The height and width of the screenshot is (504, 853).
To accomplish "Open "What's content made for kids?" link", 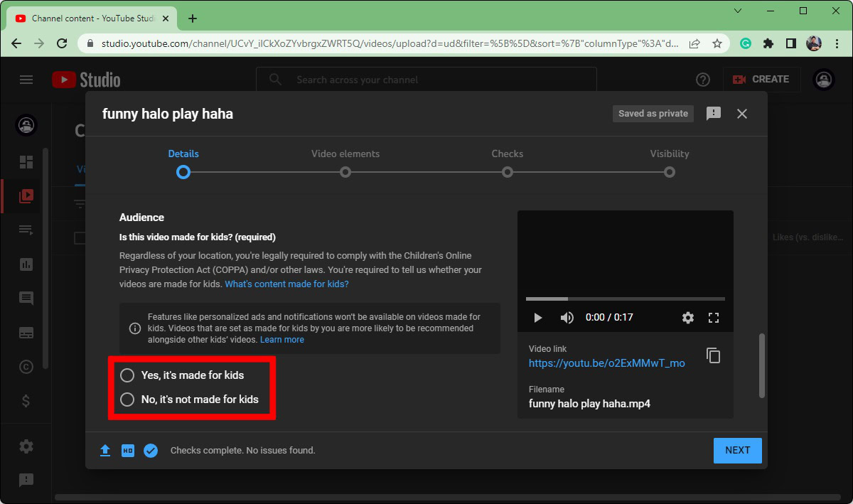I will pyautogui.click(x=286, y=284).
